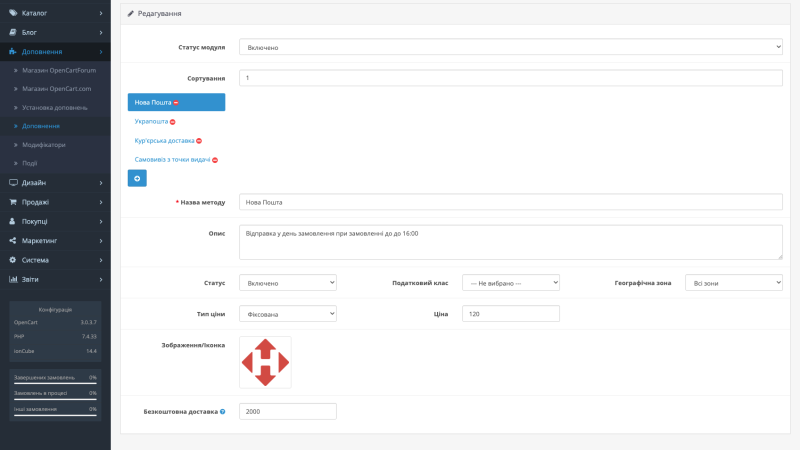The image size is (800, 450).
Task: Click the Блог book icon
Action: pos(13,32)
